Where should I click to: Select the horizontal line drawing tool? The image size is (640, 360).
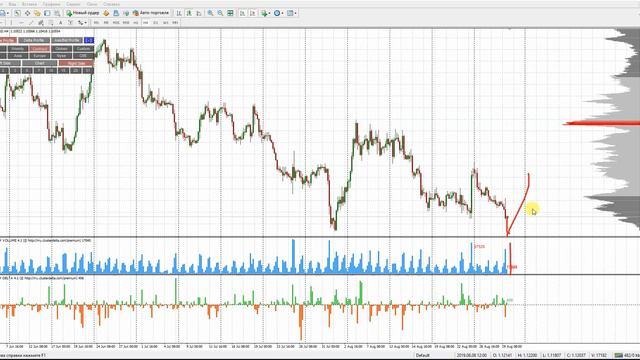pos(21,22)
